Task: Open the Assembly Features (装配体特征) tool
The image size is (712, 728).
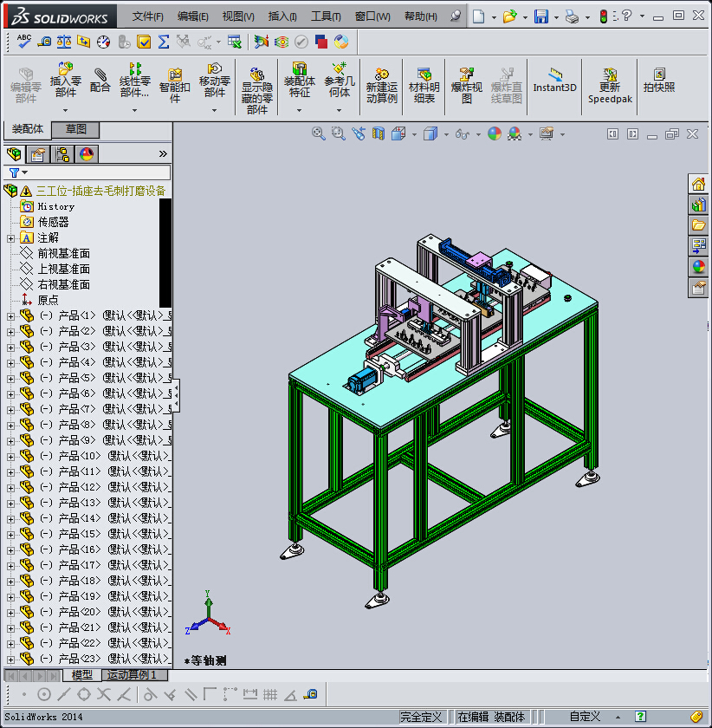Action: [x=300, y=81]
